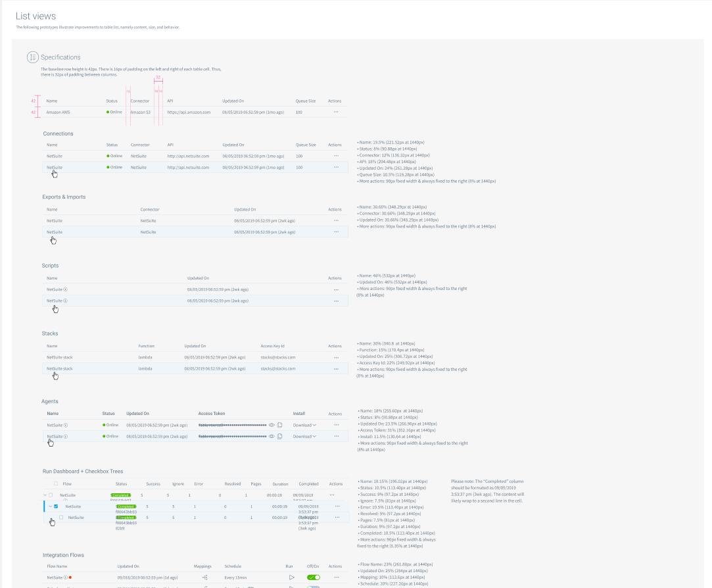
Task: Open Download dropdown in second Agents row
Action: tap(304, 436)
